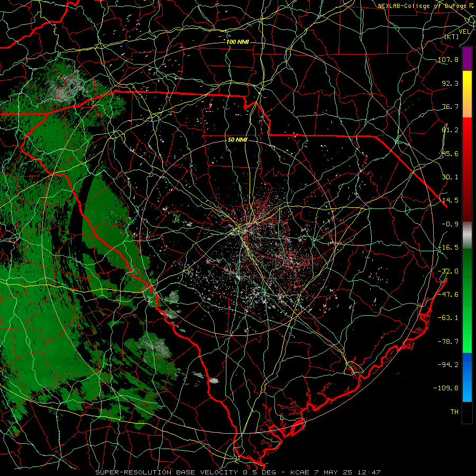Click the -16.5 legend value
The height and width of the screenshot is (476, 476).
click(448, 248)
